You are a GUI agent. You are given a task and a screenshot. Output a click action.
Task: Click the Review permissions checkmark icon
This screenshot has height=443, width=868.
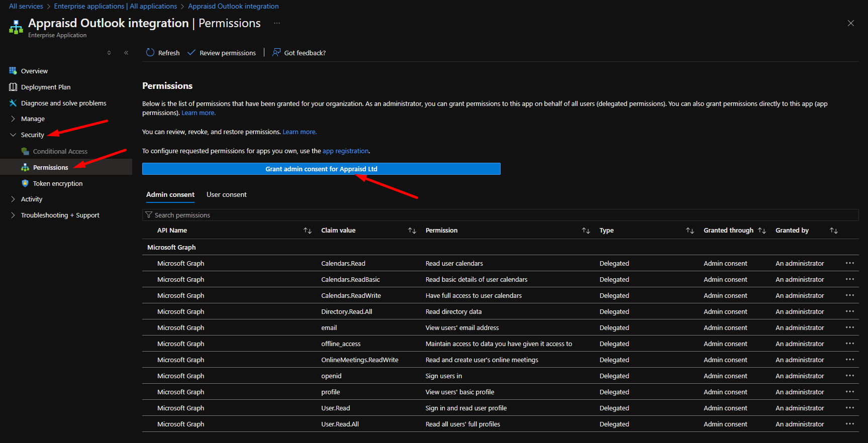pos(191,53)
